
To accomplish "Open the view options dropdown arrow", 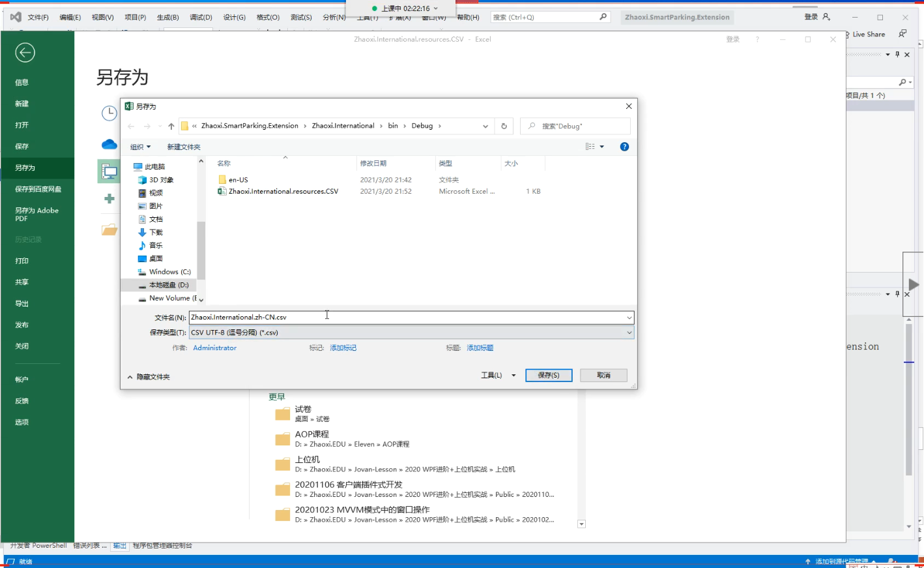I will [601, 147].
